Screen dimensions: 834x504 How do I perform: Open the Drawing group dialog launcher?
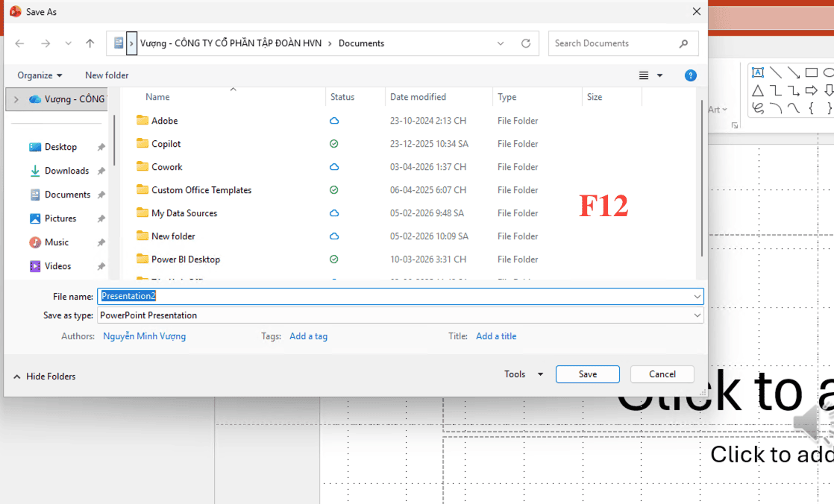[x=735, y=125]
